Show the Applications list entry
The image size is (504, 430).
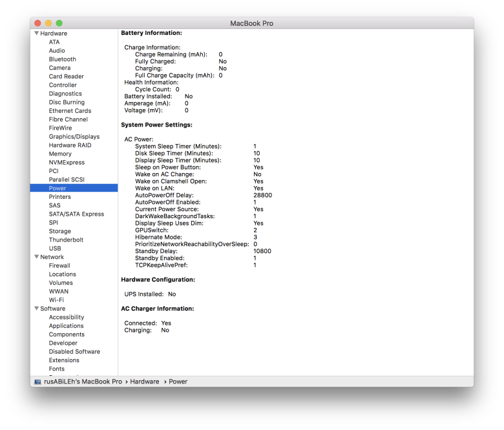click(x=66, y=325)
